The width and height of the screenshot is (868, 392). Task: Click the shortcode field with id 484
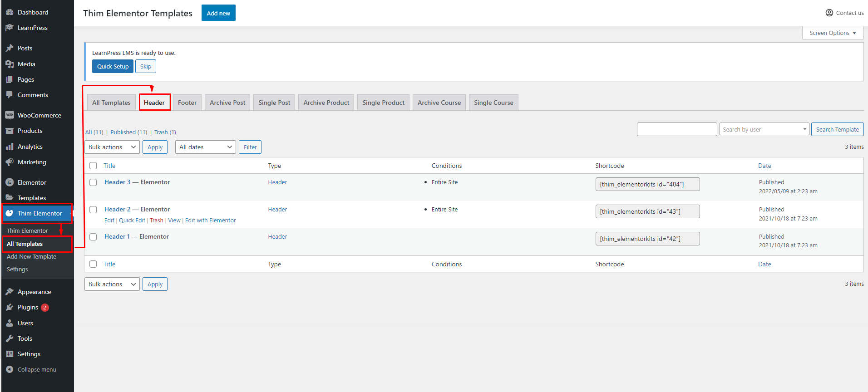tap(647, 184)
